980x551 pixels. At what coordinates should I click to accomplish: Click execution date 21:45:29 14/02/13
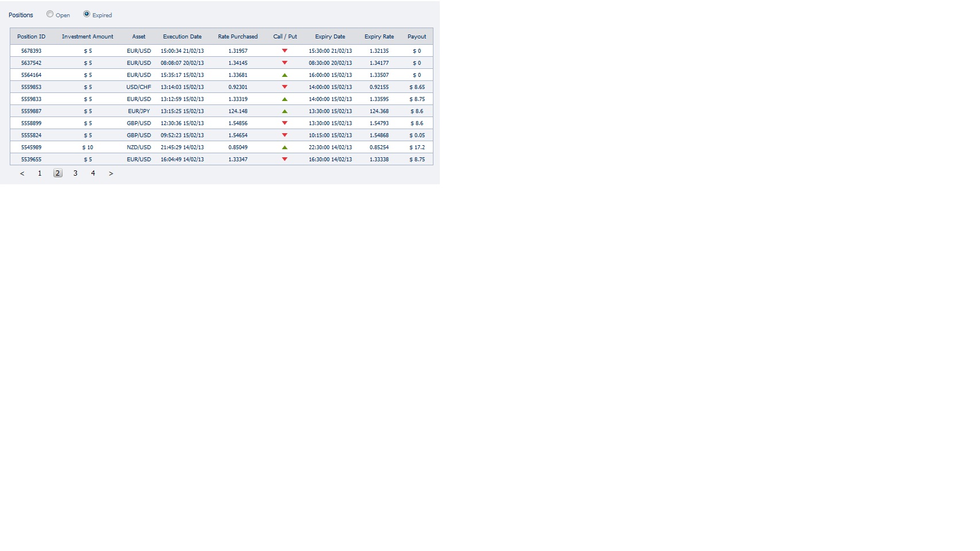[182, 148]
